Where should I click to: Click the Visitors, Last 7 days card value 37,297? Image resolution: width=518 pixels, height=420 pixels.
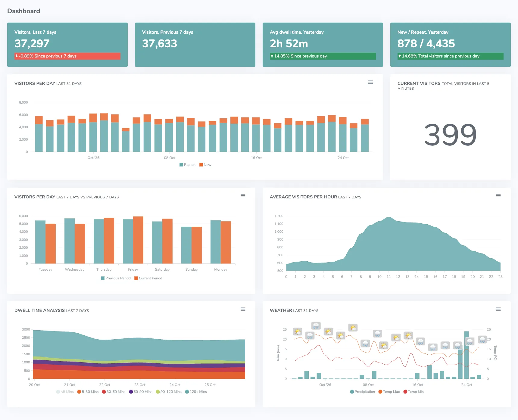coord(32,44)
